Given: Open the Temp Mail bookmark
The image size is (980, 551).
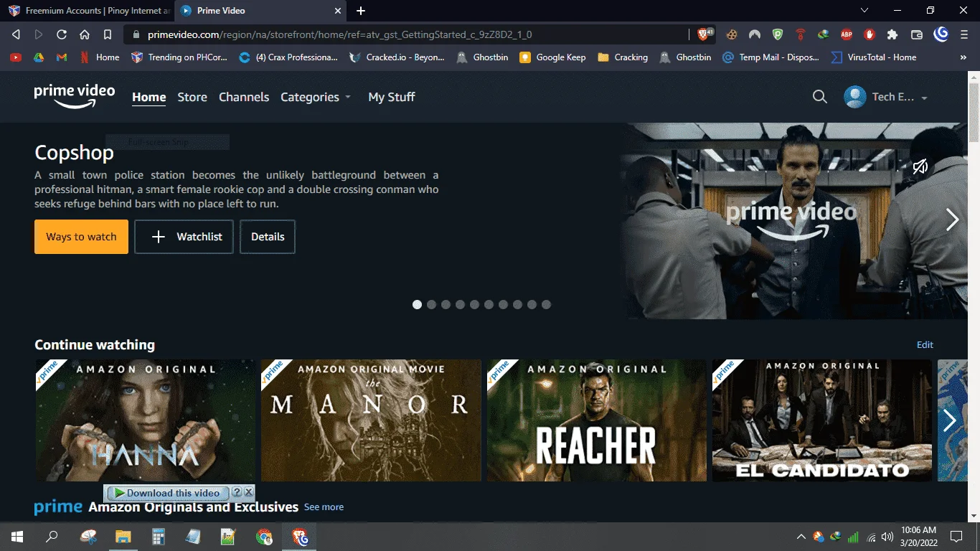Looking at the screenshot, I should pyautogui.click(x=771, y=57).
